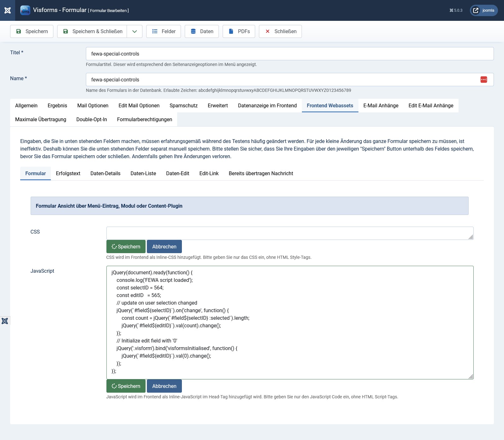Open the Mail Optionen tab
The image size is (504, 440).
(93, 105)
